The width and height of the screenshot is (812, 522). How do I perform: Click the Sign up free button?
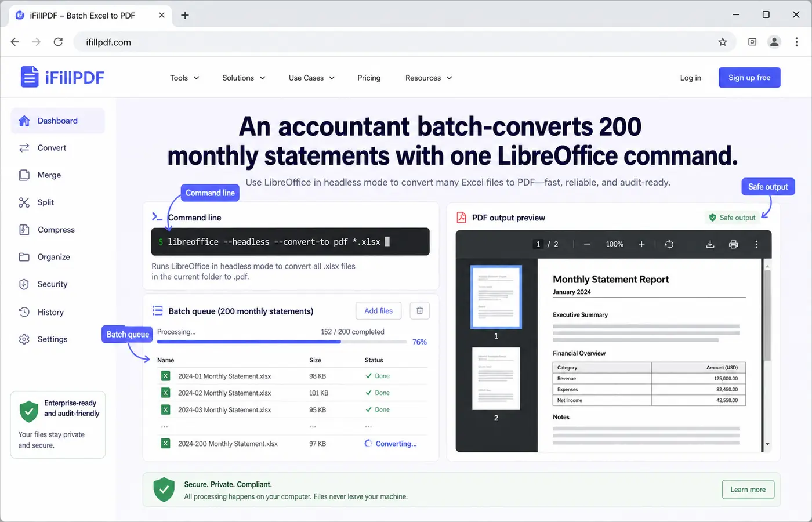(x=749, y=78)
